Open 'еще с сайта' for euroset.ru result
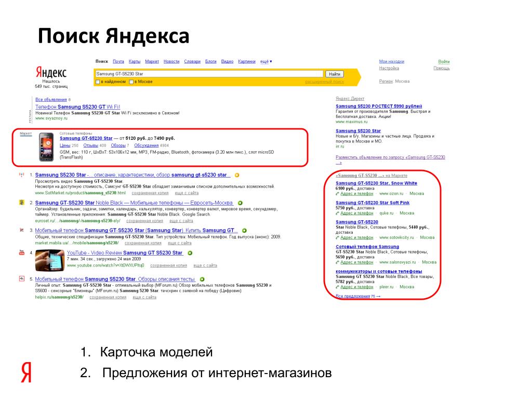Viewport: 532px width, 399px height. [x=181, y=221]
